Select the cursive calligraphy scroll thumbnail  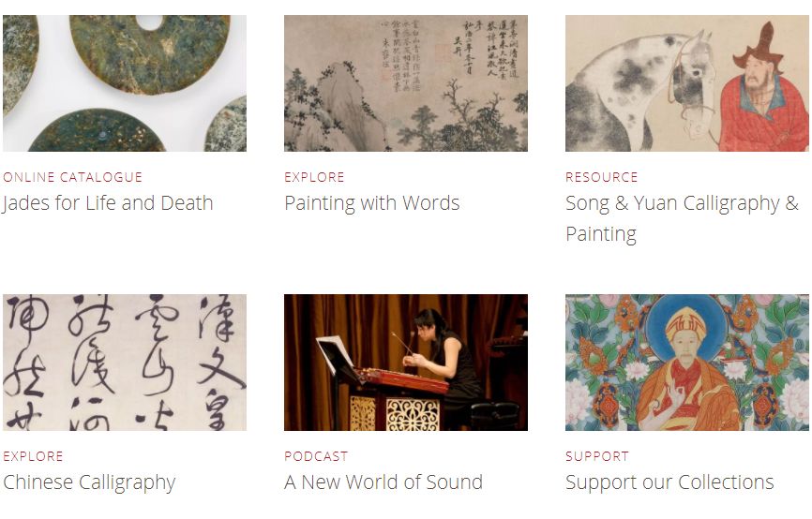pos(125,363)
